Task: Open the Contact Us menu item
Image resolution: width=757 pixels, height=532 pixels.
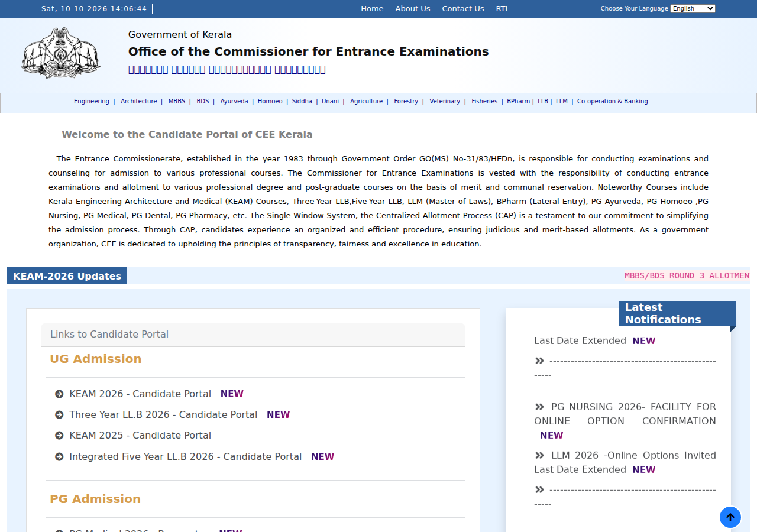Action: pos(463,8)
